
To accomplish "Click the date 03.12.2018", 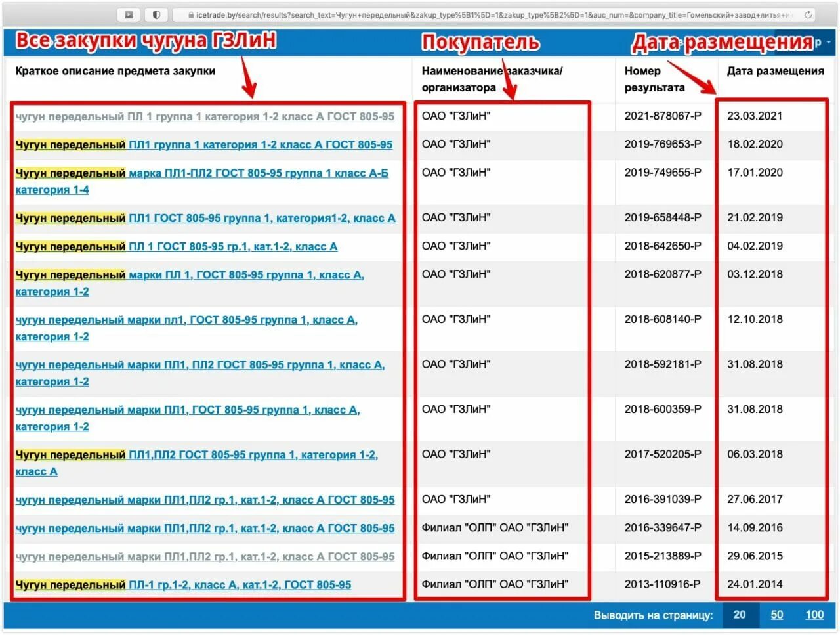I will tap(755, 274).
